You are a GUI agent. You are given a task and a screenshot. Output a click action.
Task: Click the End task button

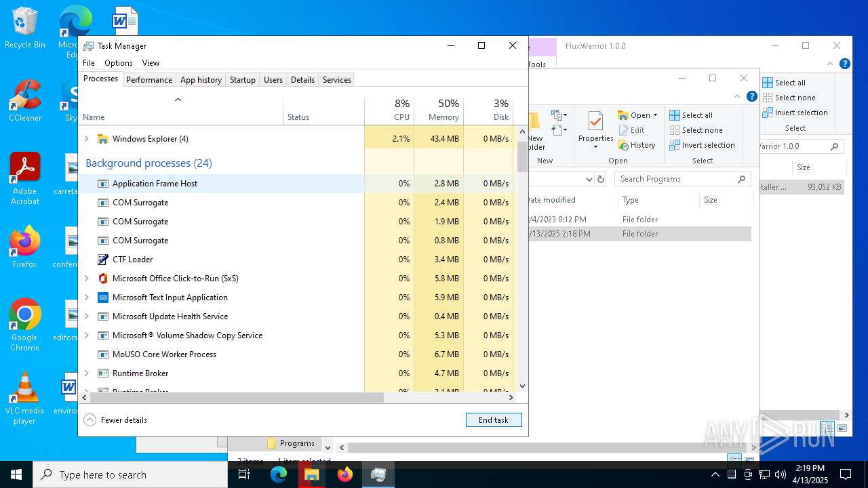pos(494,420)
